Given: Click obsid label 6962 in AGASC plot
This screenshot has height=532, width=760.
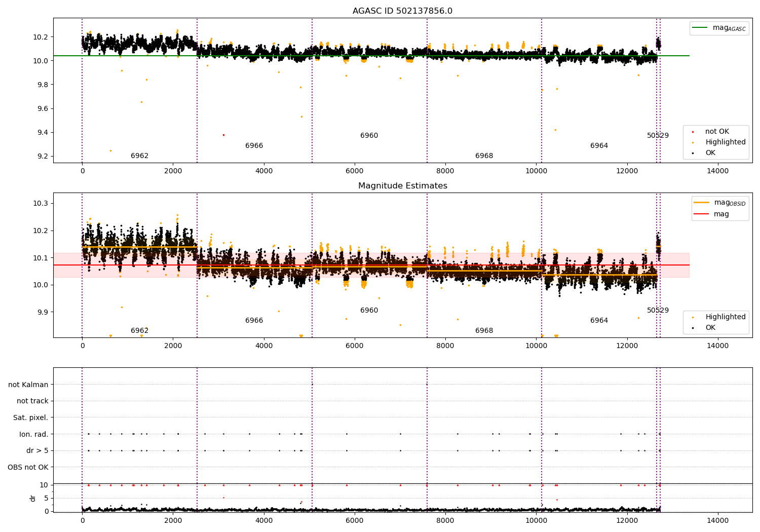Looking at the screenshot, I should pyautogui.click(x=139, y=156).
